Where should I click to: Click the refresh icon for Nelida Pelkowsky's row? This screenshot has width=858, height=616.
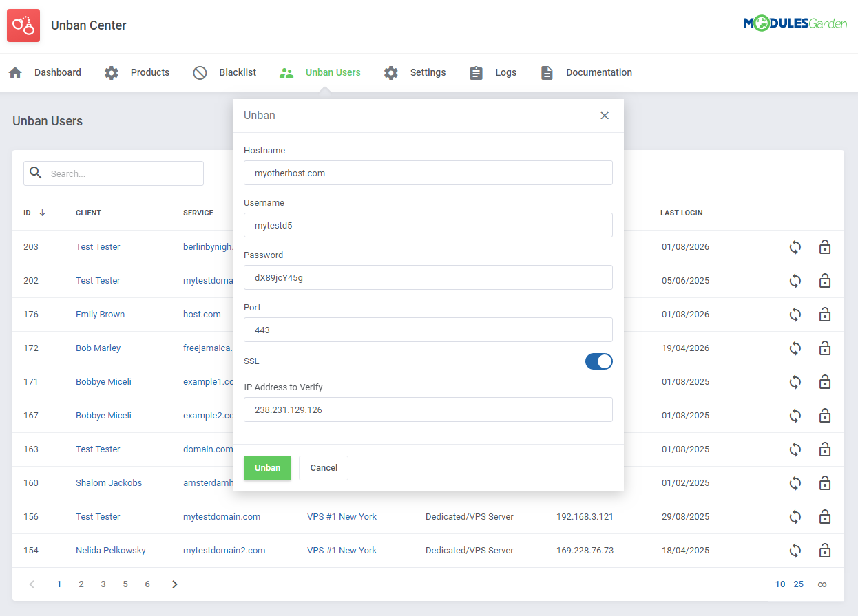tap(795, 550)
